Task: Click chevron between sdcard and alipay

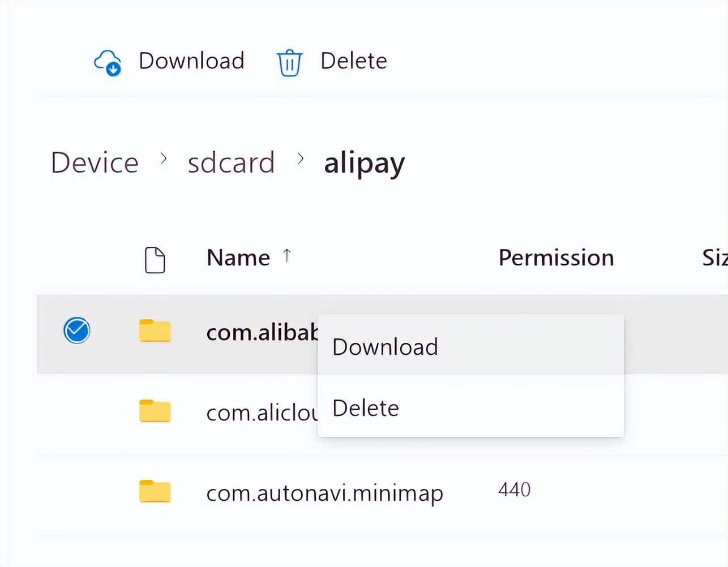Action: pyautogui.click(x=301, y=159)
